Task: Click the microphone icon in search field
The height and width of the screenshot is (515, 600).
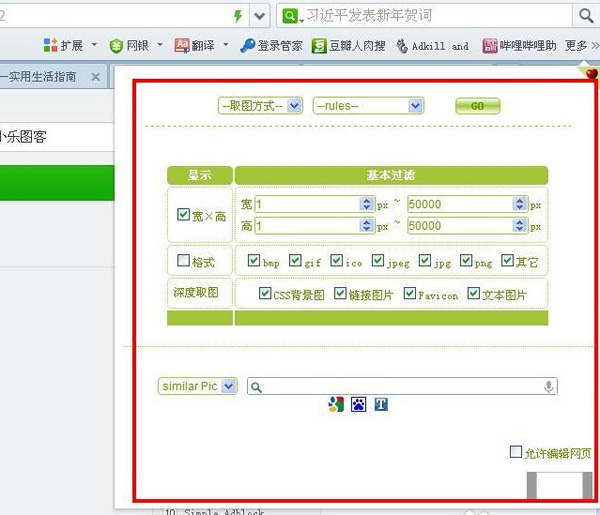Action: point(548,387)
